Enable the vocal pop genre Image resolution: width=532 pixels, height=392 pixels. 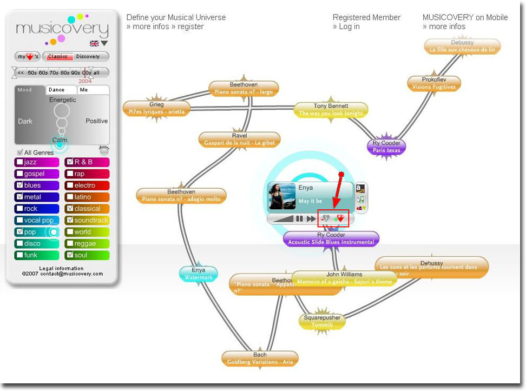coord(20,220)
